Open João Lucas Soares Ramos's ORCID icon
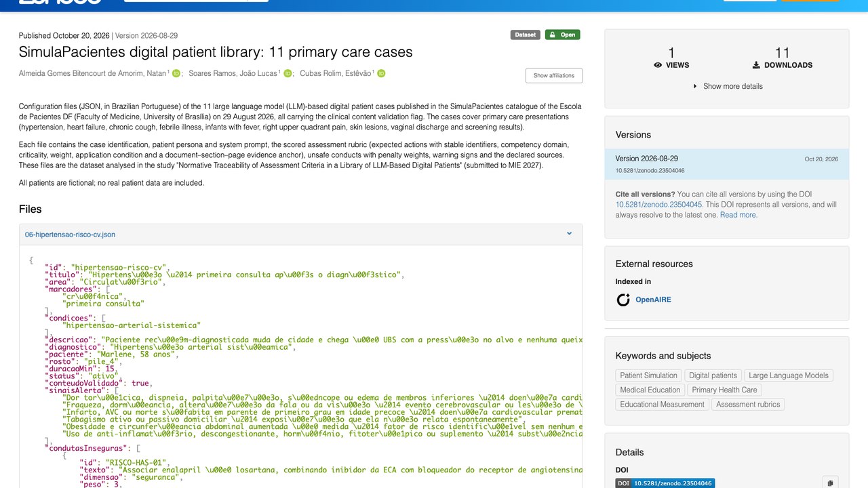The image size is (868, 488). coord(288,73)
